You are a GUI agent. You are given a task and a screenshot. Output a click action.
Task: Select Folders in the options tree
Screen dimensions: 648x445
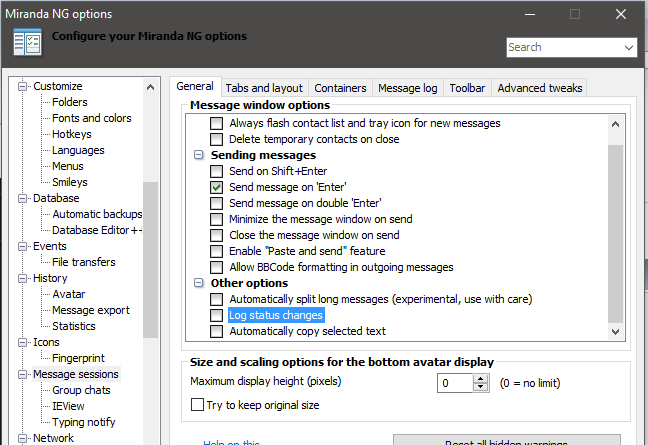click(69, 102)
